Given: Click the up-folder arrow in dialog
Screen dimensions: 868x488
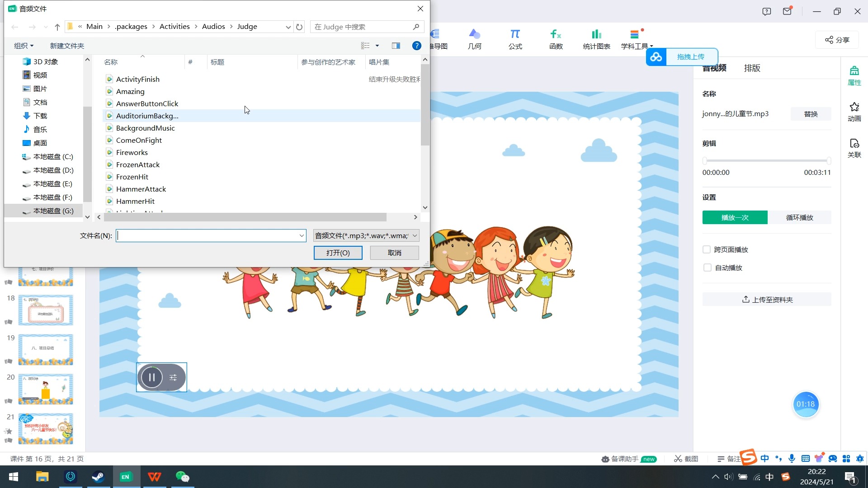Looking at the screenshot, I should coord(57,27).
